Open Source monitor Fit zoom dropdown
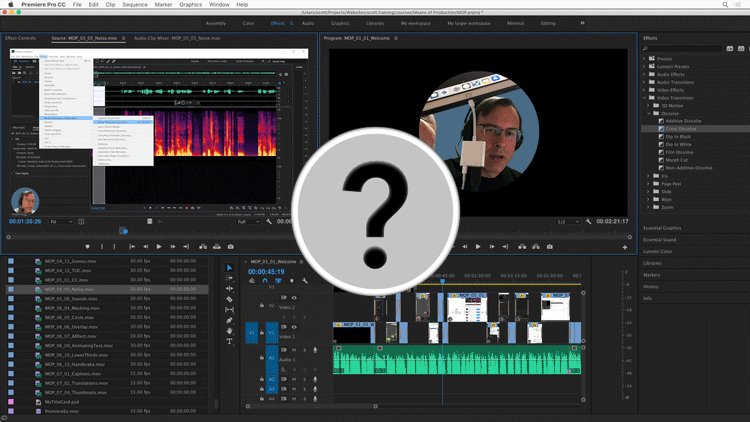The image size is (750, 422). point(61,222)
